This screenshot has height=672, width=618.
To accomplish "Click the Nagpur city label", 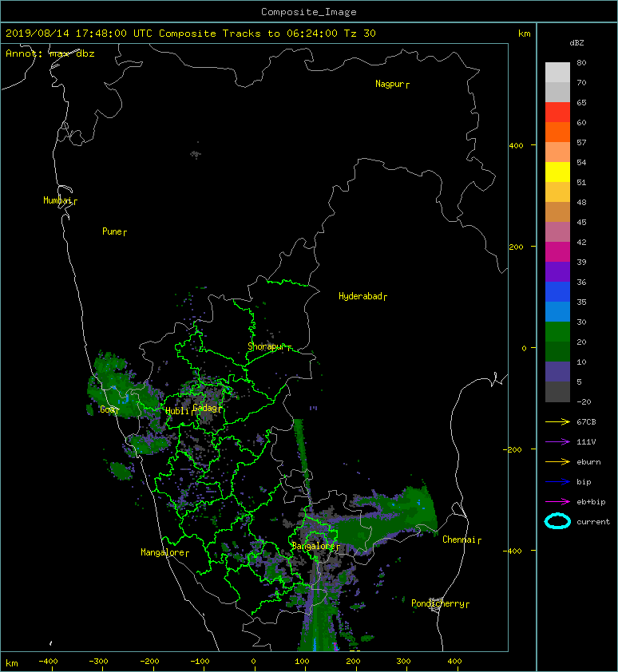I will coord(390,84).
